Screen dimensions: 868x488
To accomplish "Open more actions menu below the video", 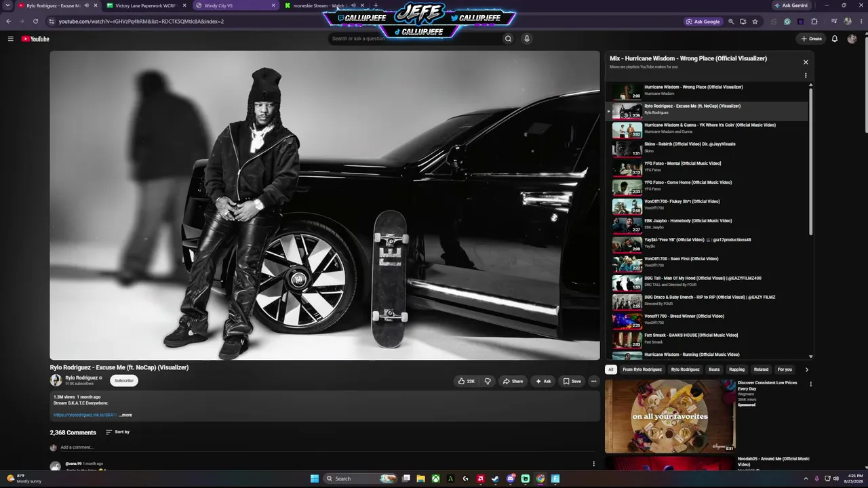I will click(593, 381).
